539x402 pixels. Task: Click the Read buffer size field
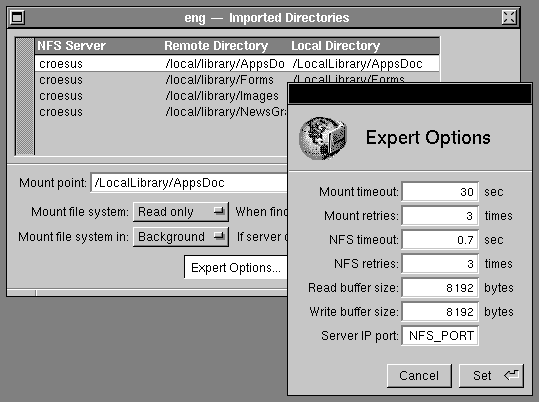440,287
